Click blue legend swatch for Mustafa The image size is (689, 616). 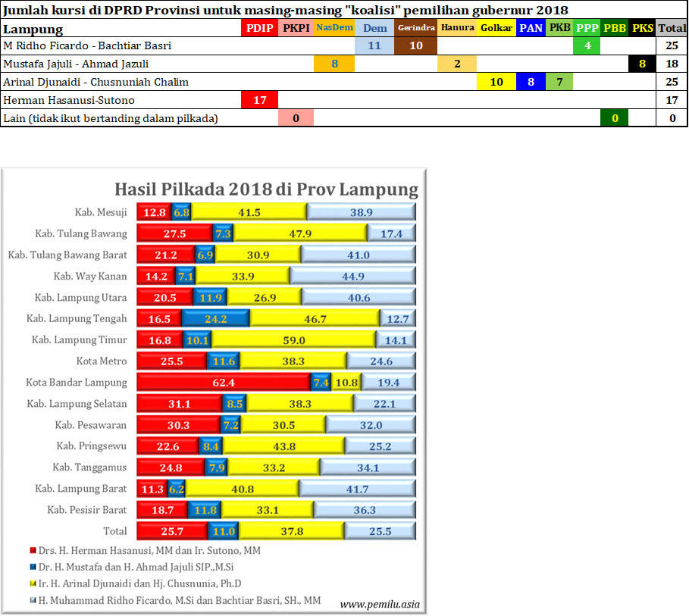pyautogui.click(x=33, y=567)
